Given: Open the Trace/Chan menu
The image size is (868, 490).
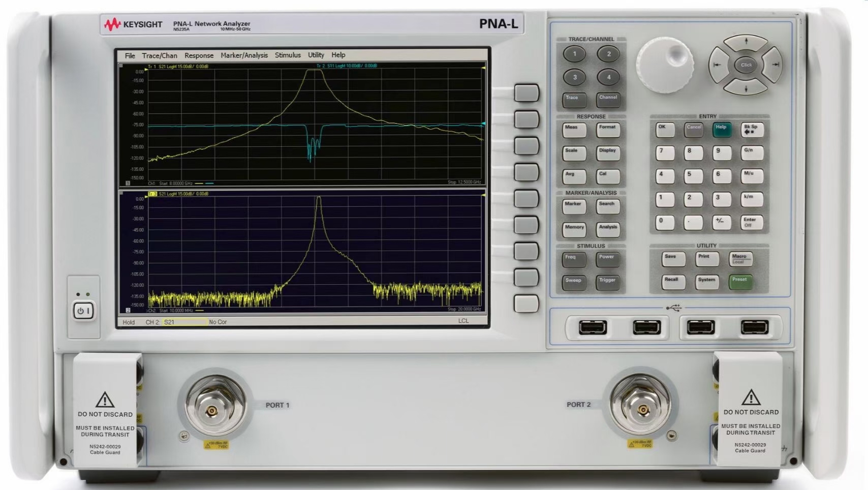Looking at the screenshot, I should click(160, 55).
